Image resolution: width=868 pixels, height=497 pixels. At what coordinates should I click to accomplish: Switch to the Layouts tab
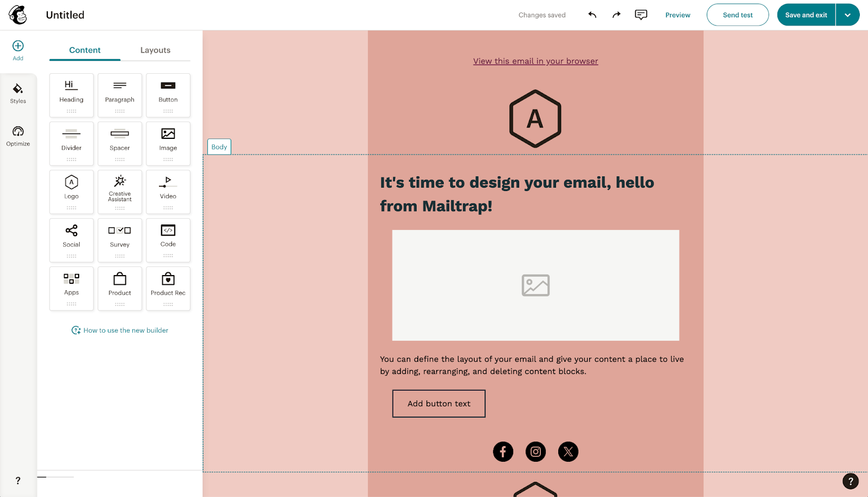[x=155, y=50]
